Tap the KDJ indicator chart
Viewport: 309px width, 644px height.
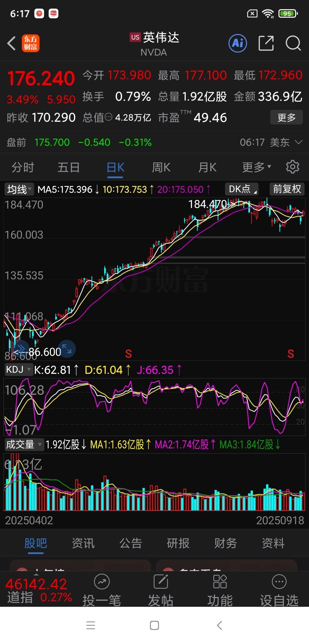pyautogui.click(x=154, y=407)
